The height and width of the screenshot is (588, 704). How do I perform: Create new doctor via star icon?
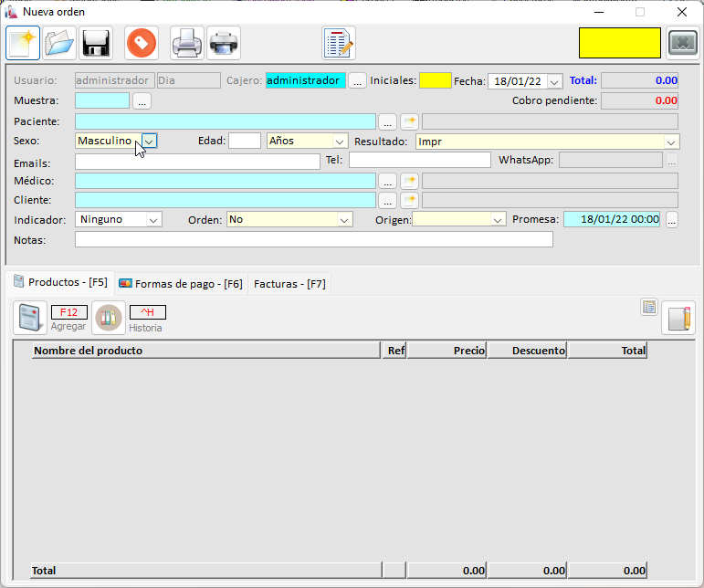tap(409, 181)
